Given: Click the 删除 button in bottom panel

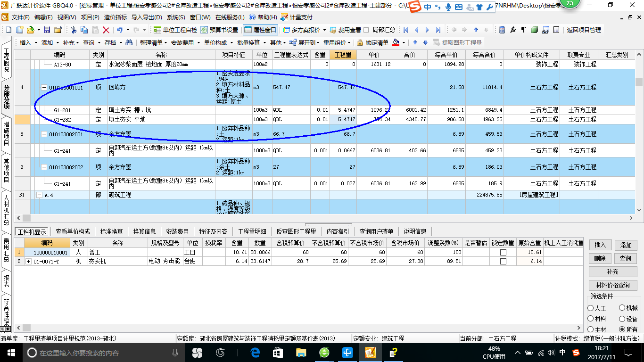Looking at the screenshot, I should click(600, 258).
